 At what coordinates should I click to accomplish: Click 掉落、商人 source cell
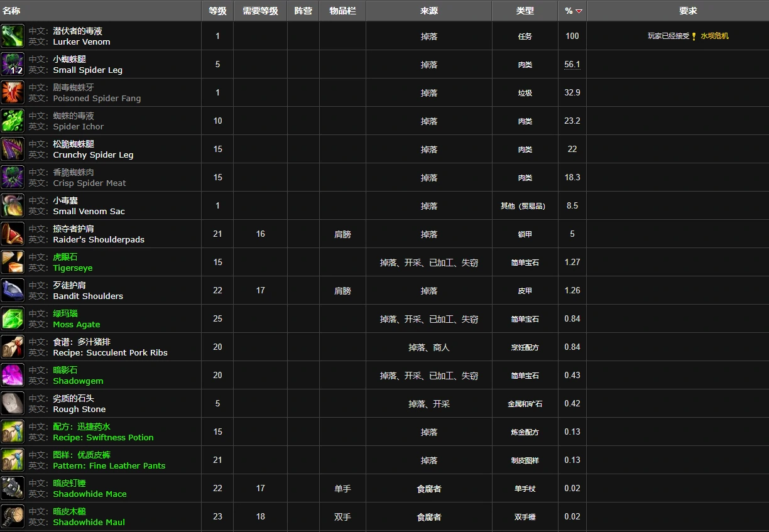pos(429,347)
